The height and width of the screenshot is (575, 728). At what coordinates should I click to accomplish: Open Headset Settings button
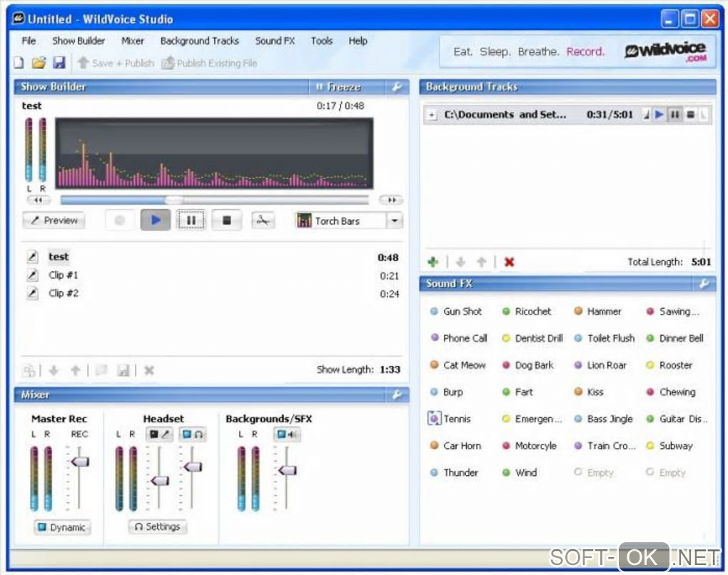pyautogui.click(x=158, y=526)
